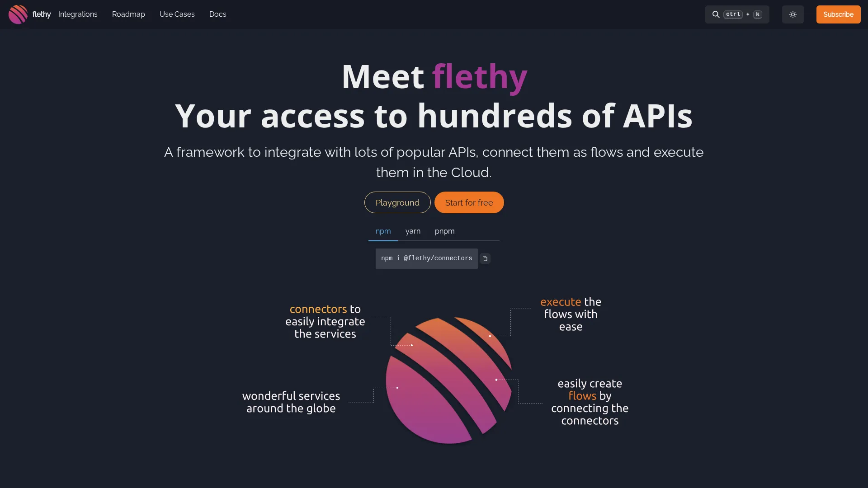The width and height of the screenshot is (868, 488).
Task: Click the k key shortcut badge
Action: (x=758, y=14)
